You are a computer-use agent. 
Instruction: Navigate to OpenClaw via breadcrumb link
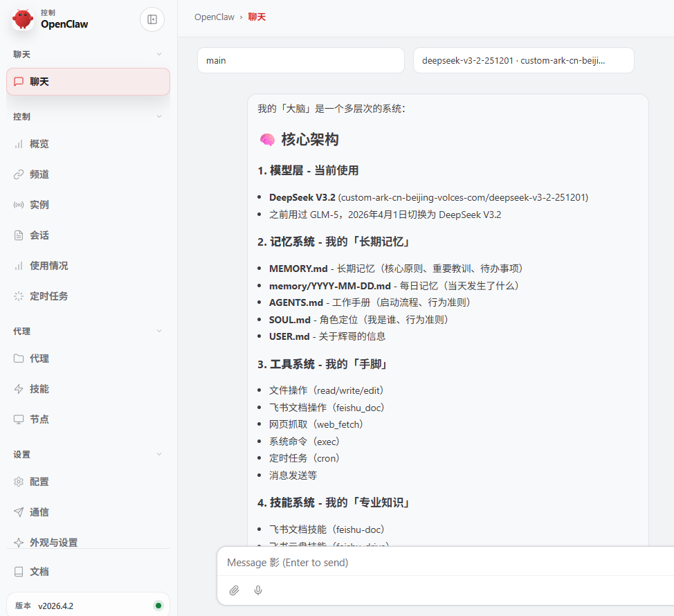click(x=214, y=17)
